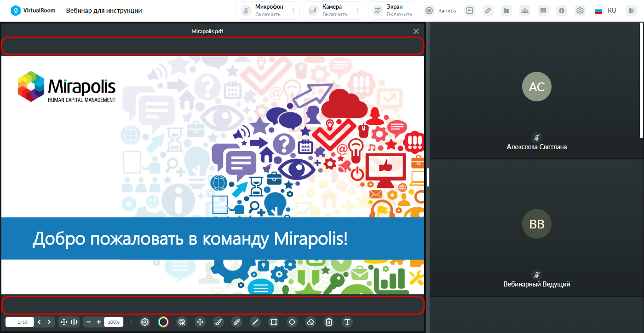Open the polls icon in top bar

(x=469, y=11)
